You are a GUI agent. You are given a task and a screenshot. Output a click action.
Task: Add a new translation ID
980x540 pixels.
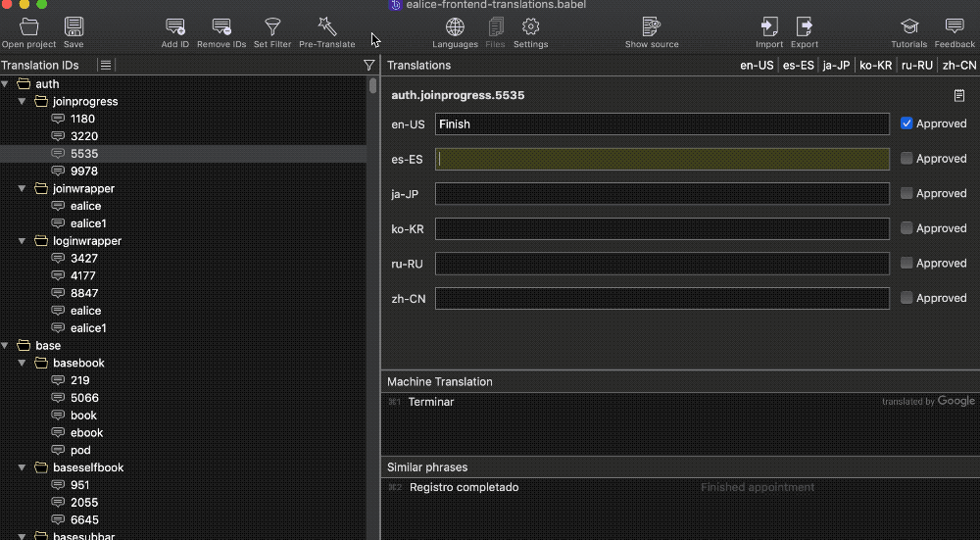[x=175, y=26]
